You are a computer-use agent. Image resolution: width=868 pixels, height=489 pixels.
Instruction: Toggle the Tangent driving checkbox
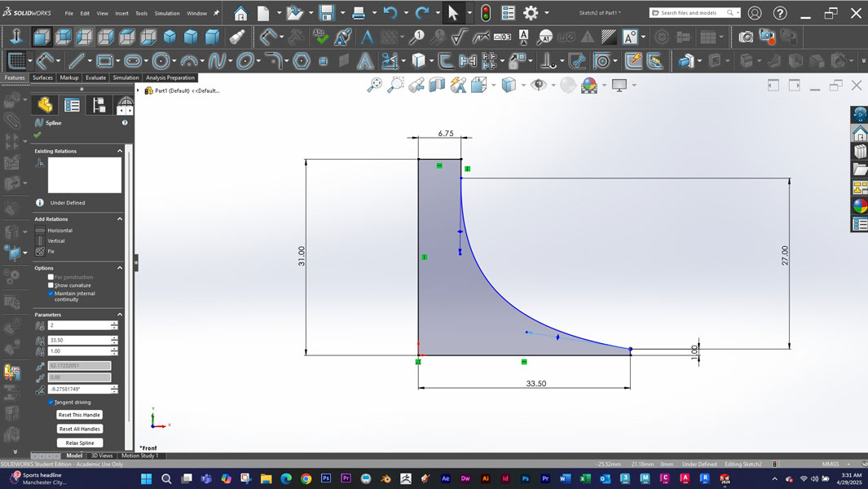[x=51, y=402]
